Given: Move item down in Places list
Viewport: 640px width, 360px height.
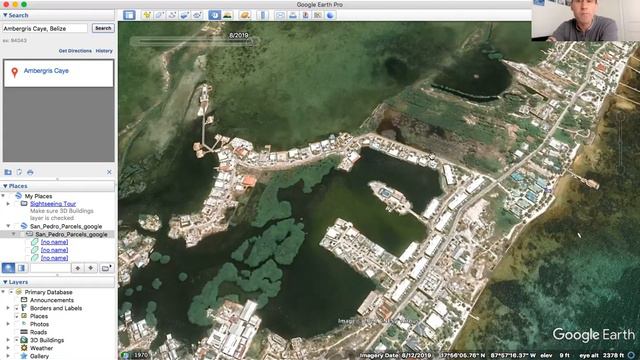Looking at the screenshot, I should point(91,268).
